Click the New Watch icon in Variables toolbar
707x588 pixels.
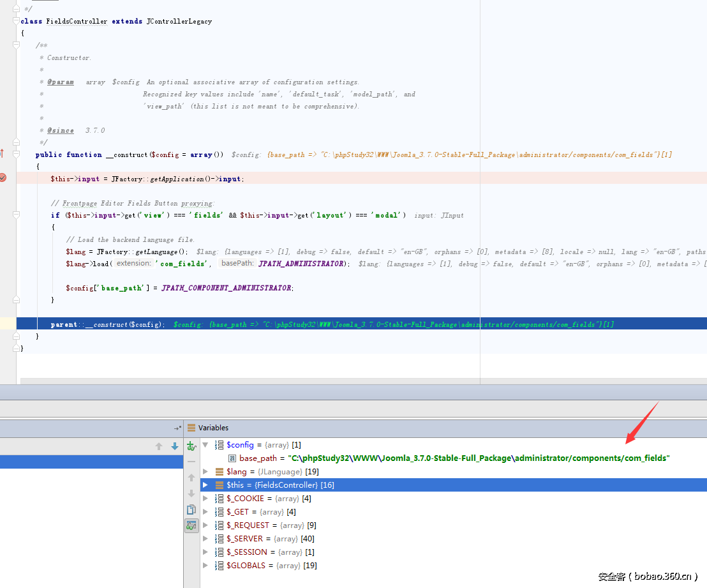(191, 445)
